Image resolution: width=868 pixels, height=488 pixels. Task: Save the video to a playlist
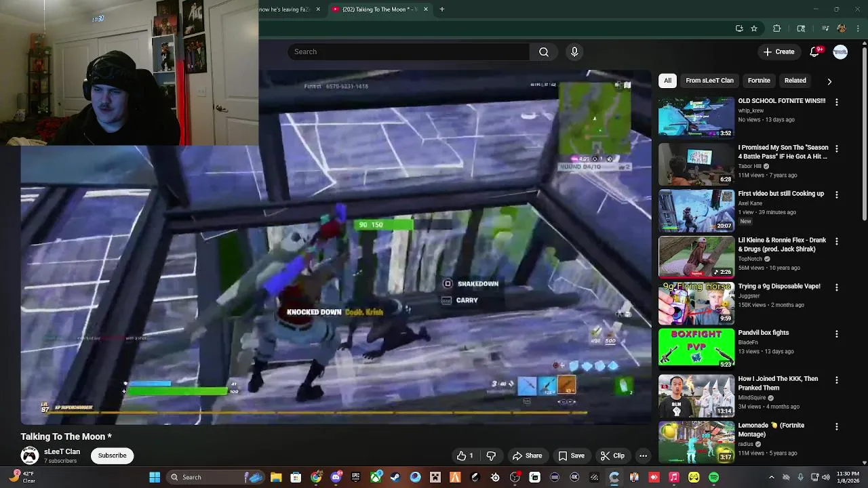tap(571, 455)
